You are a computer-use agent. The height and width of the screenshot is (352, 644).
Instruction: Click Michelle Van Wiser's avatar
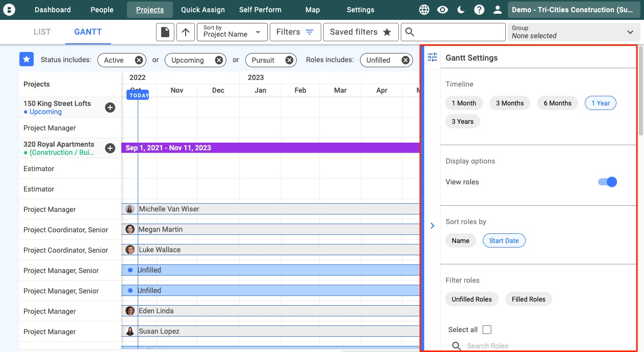[130, 209]
